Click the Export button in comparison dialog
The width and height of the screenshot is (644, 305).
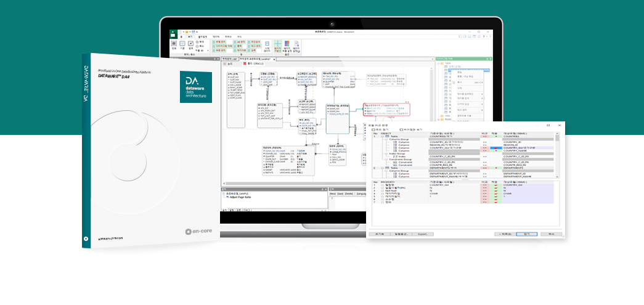point(422,234)
